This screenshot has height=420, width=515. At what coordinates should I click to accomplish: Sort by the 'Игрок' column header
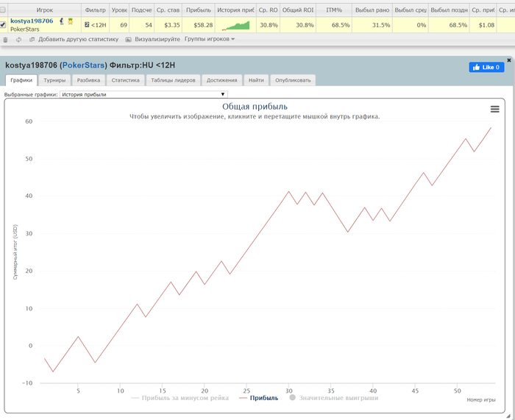(x=45, y=10)
